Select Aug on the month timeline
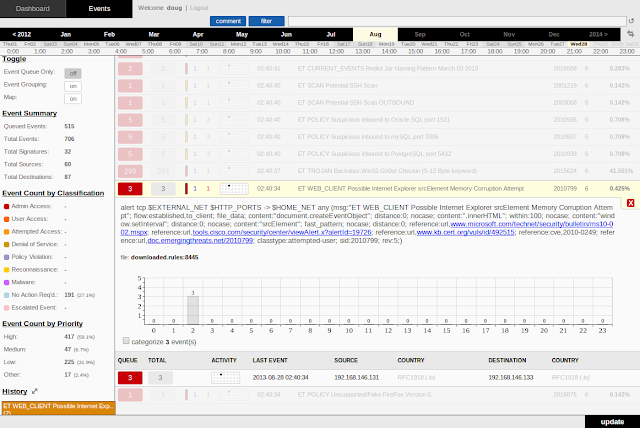This screenshot has width=640, height=428. pos(376,34)
